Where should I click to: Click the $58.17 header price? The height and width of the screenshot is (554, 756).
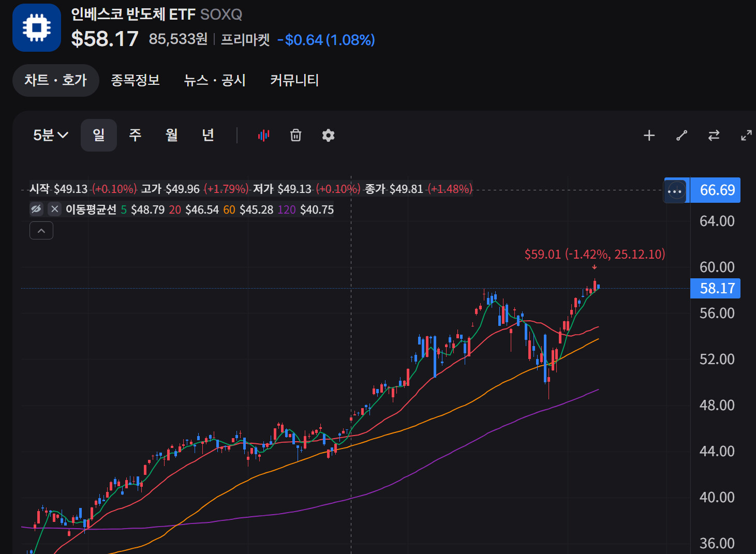tap(105, 39)
